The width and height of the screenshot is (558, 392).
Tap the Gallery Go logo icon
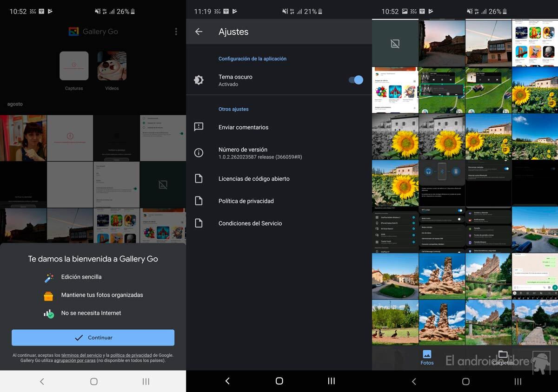(x=73, y=32)
